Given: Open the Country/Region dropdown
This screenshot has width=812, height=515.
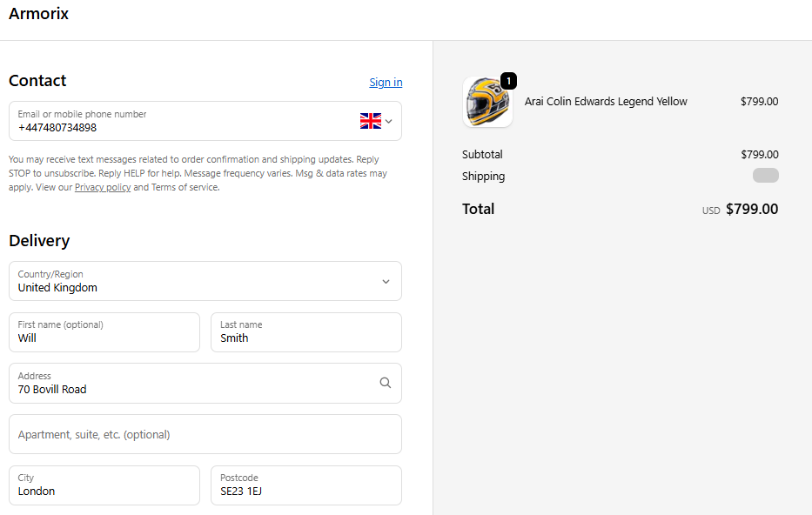Looking at the screenshot, I should tap(205, 281).
